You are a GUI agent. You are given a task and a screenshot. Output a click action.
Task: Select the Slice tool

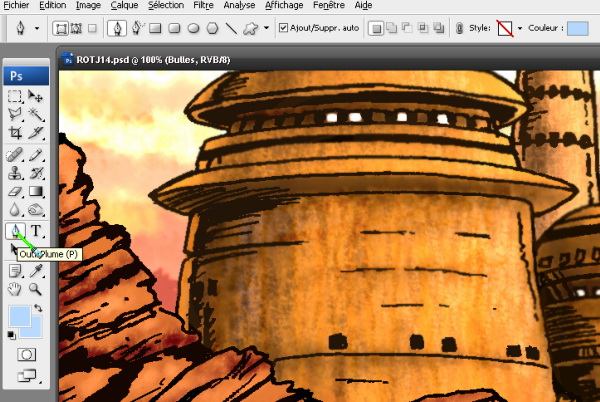pos(36,132)
